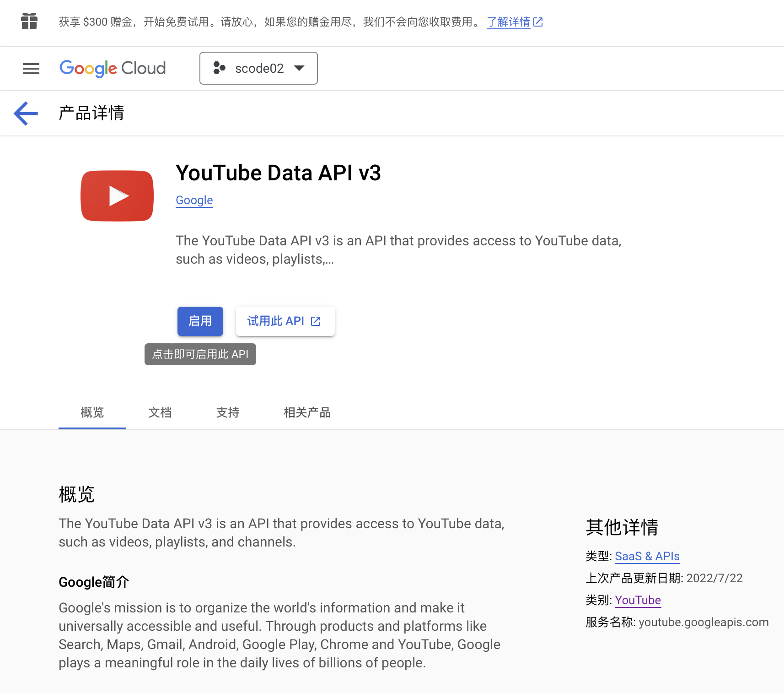The height and width of the screenshot is (693, 784).
Task: Click the 点击即可启用此 API tooltip
Action: [200, 354]
